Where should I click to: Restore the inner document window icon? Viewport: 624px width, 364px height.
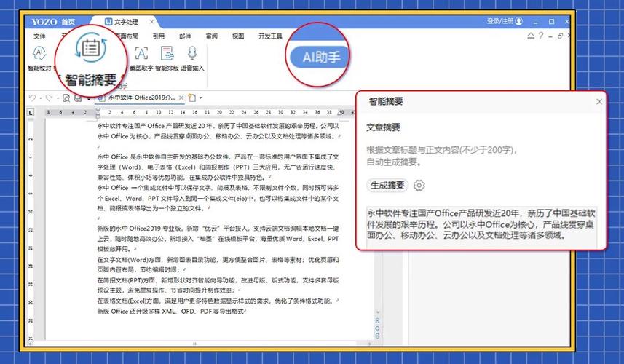pyautogui.click(x=561, y=36)
